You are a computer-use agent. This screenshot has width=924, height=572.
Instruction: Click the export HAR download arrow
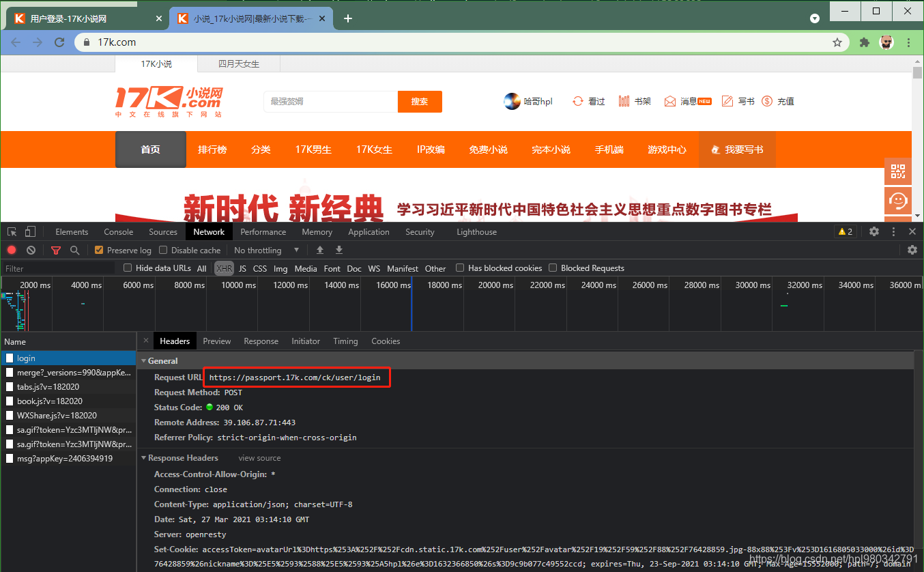pos(339,251)
